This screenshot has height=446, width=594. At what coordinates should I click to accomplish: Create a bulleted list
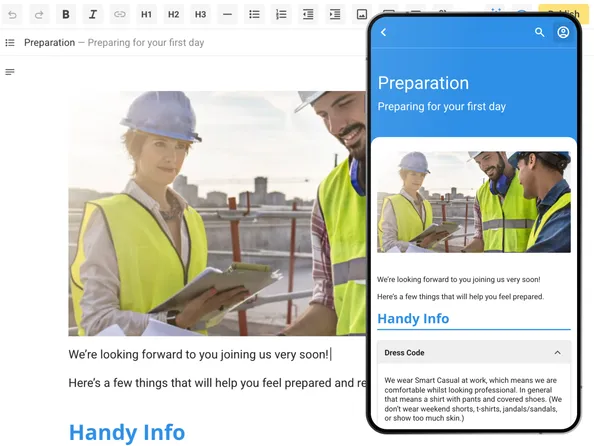tap(254, 15)
